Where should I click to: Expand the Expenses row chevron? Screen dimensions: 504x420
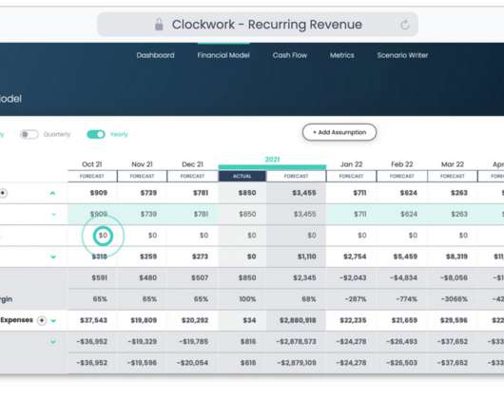click(53, 320)
